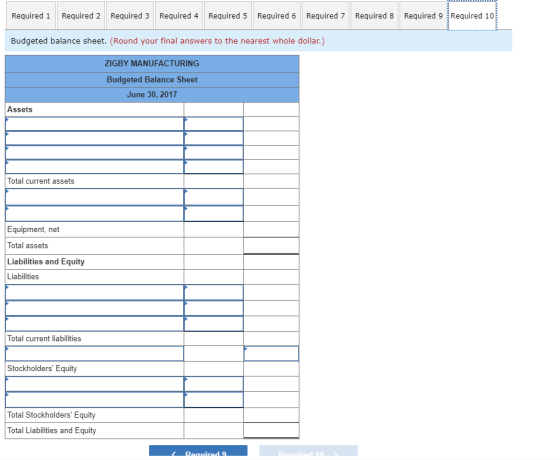The image size is (560, 460).
Task: Click third liability amount field
Action: click(x=214, y=324)
